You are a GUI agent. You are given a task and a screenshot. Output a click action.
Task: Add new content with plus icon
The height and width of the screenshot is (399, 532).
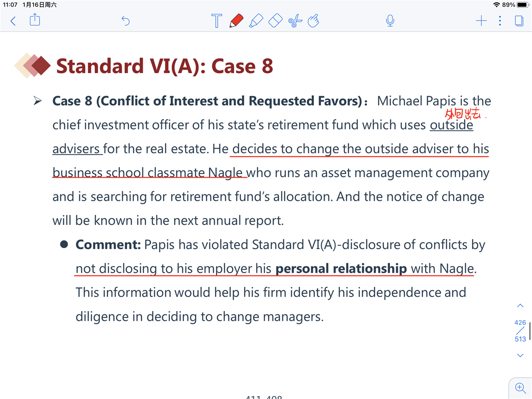tap(481, 21)
